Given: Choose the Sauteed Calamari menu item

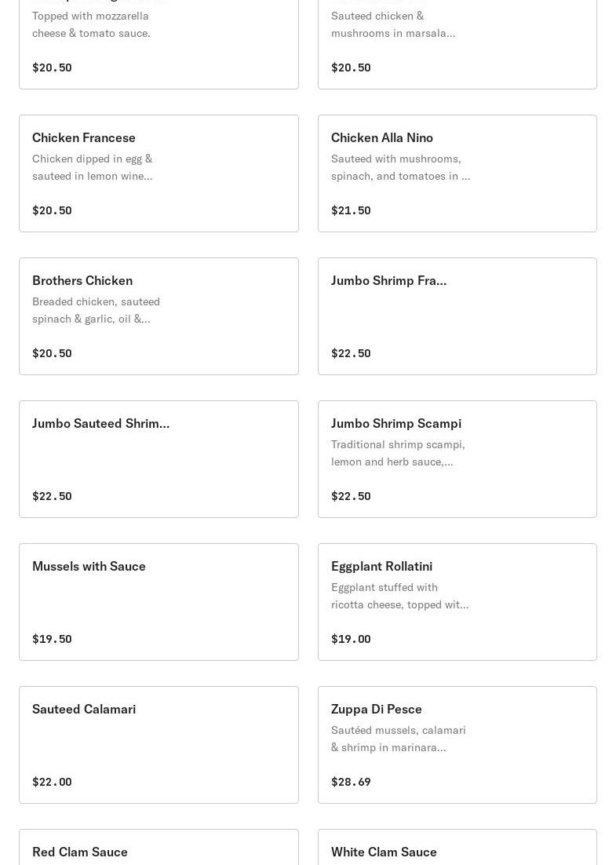Looking at the screenshot, I should 84,710.
